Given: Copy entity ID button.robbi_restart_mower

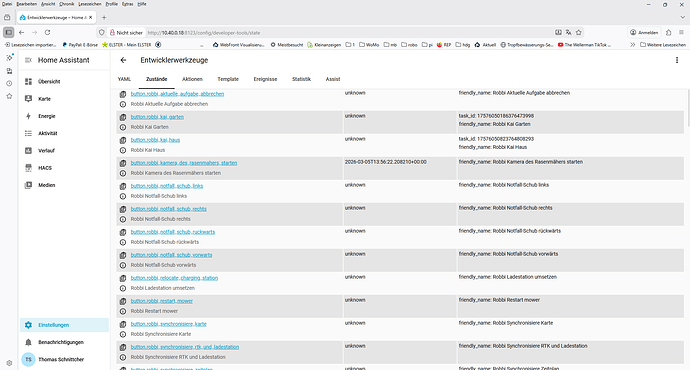Looking at the screenshot, I should pyautogui.click(x=123, y=301).
